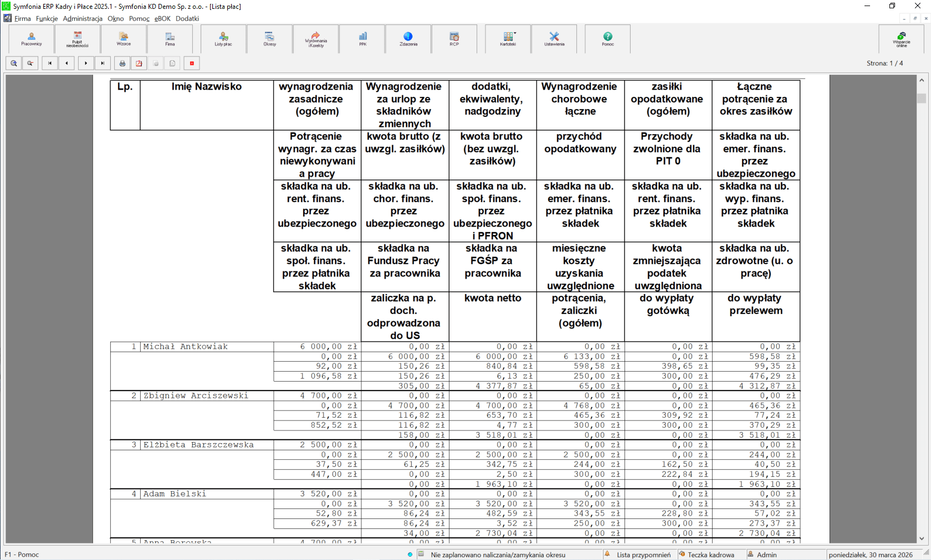Open the RCP module
Screen dimensions: 931x560
tap(454, 39)
